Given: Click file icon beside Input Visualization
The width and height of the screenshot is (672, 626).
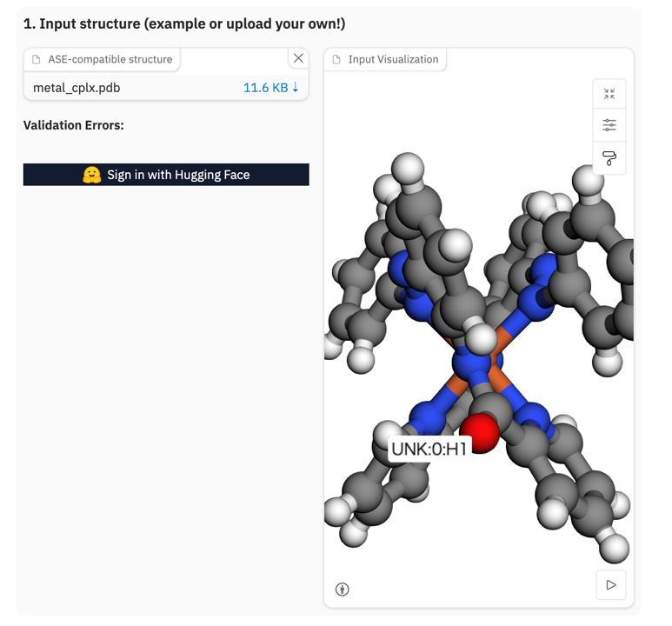Looking at the screenshot, I should [336, 60].
